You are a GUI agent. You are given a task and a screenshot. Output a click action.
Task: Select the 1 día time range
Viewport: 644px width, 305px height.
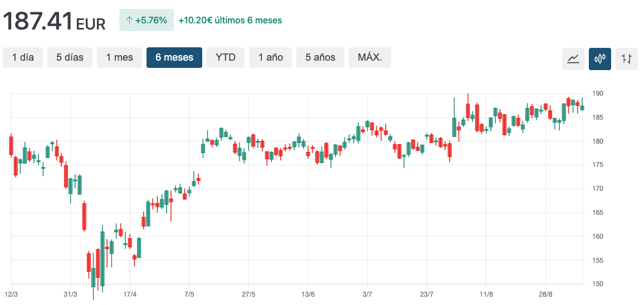(x=23, y=57)
